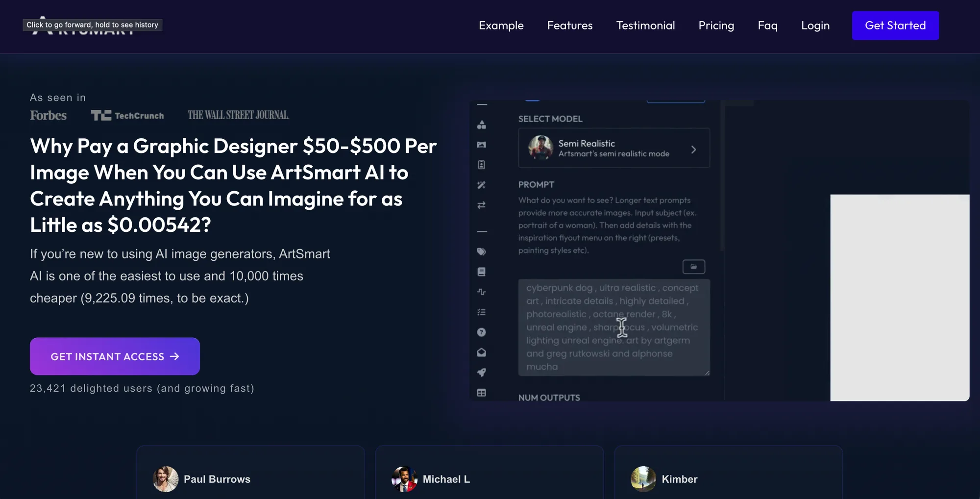This screenshot has width=980, height=499.
Task: Click the "Why Pay a Graphic Designer" headline
Action: tap(233, 185)
